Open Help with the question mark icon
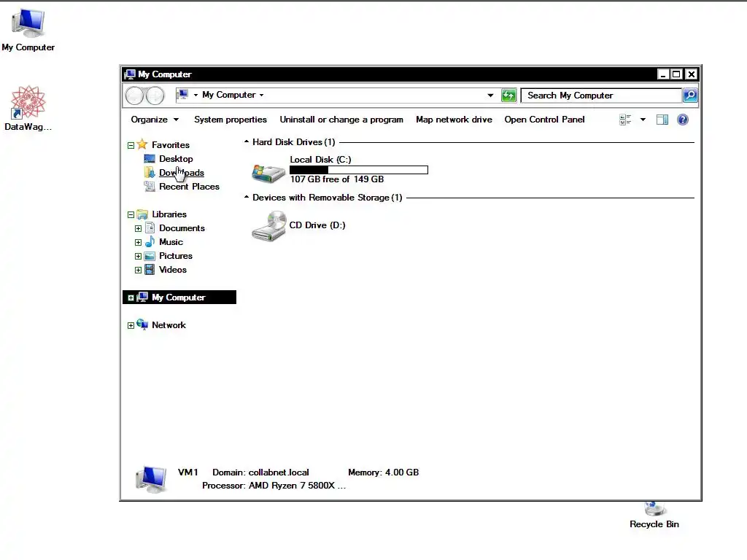Viewport: 747px width, 560px height. click(x=683, y=120)
